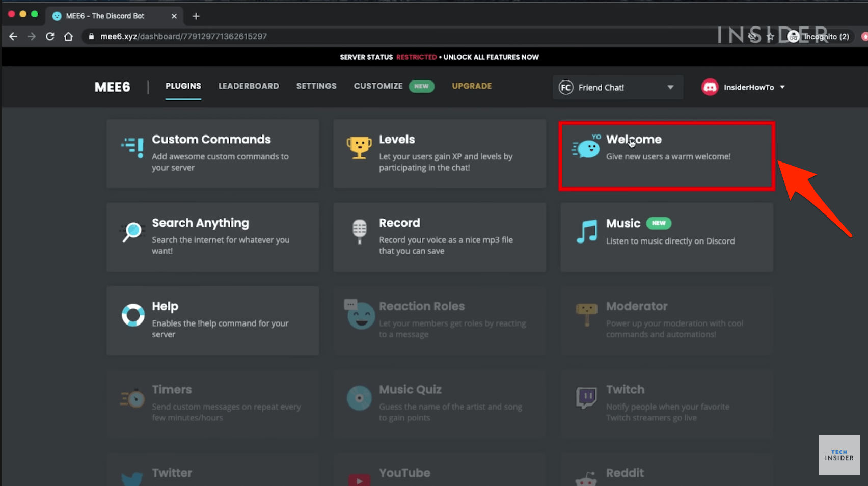Open the InsiderHowTo account dropdown

[x=743, y=87]
